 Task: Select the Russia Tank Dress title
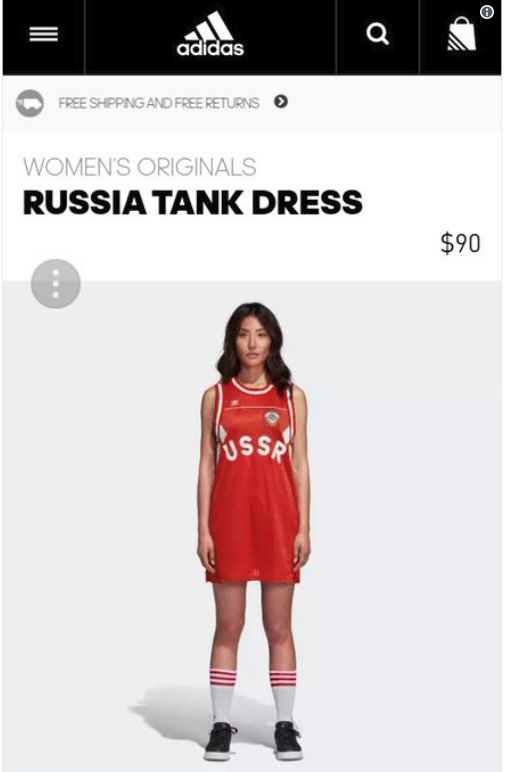point(192,202)
